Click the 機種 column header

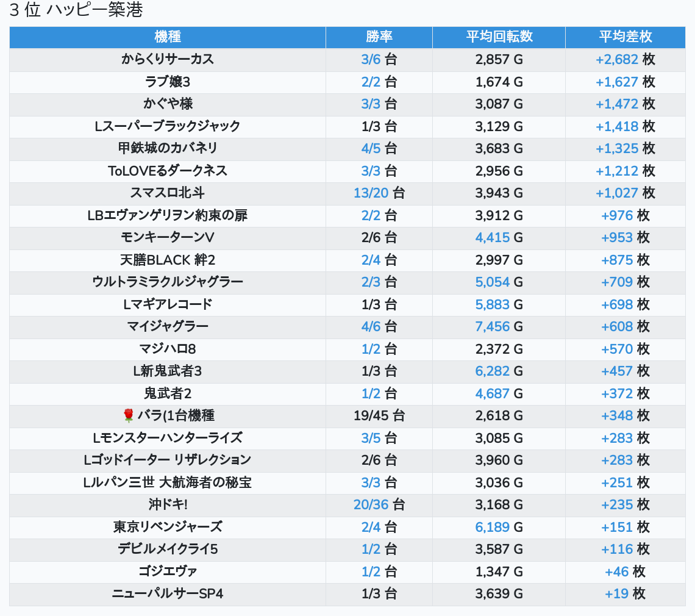point(168,37)
